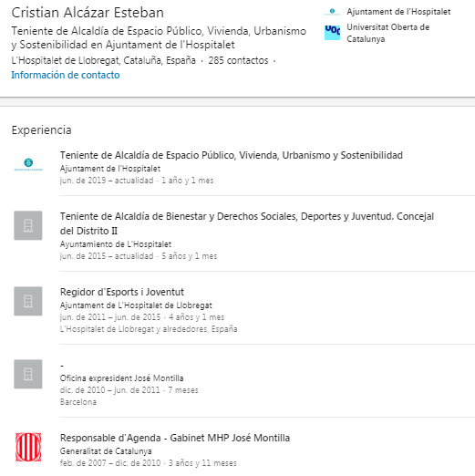Click Oficina expresident José Montilla company name

pyautogui.click(x=121, y=378)
